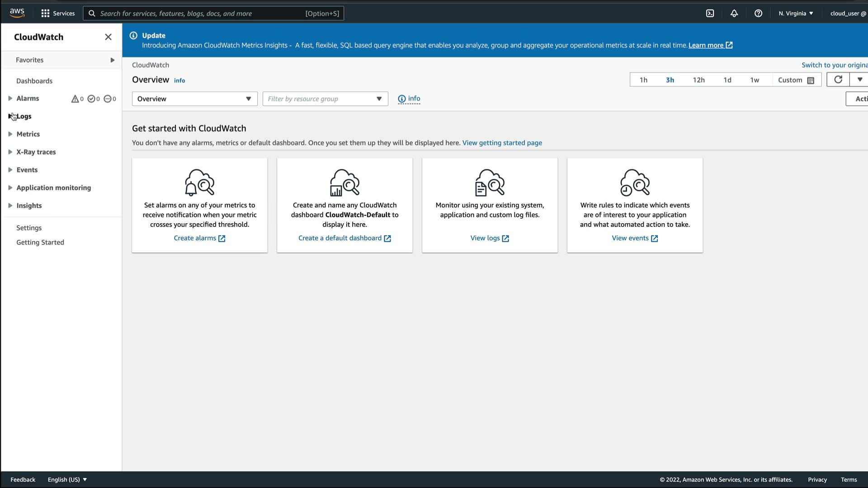Image resolution: width=868 pixels, height=488 pixels.
Task: Click the alarm bell cloud icon card
Action: [x=199, y=183]
